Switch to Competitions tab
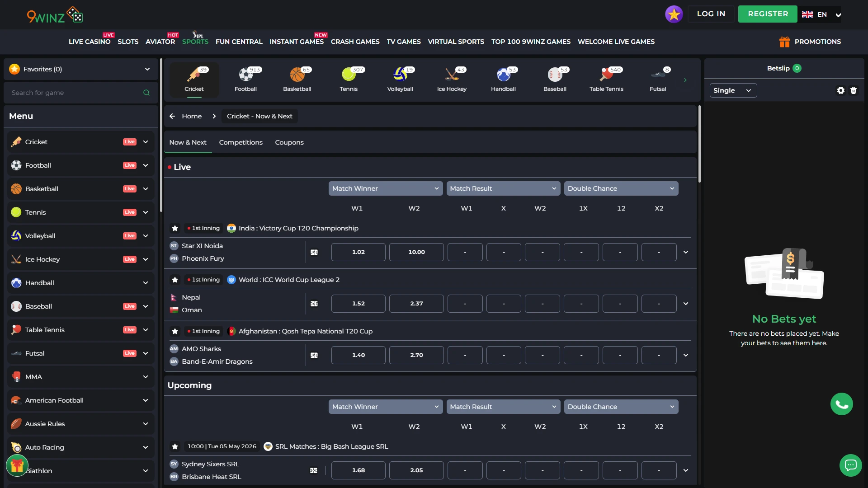 [x=241, y=142]
